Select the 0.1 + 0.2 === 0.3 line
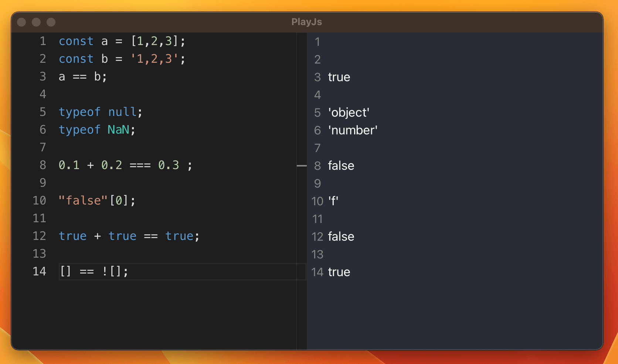Screen dimensions: 618x364 click(125, 165)
